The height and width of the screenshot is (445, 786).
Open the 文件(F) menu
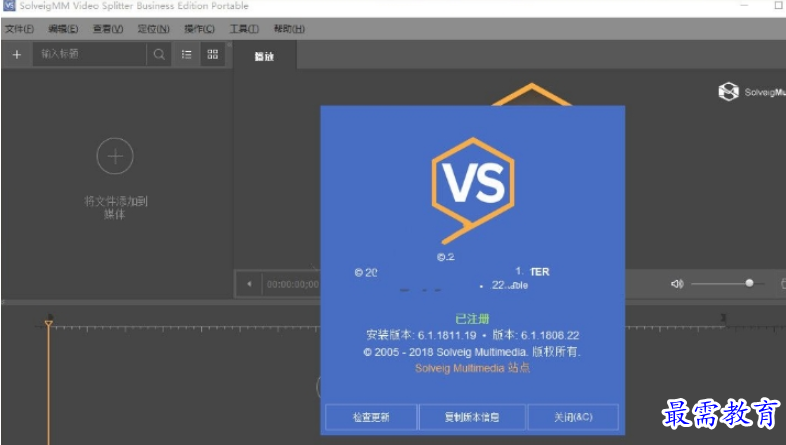pyautogui.click(x=20, y=29)
